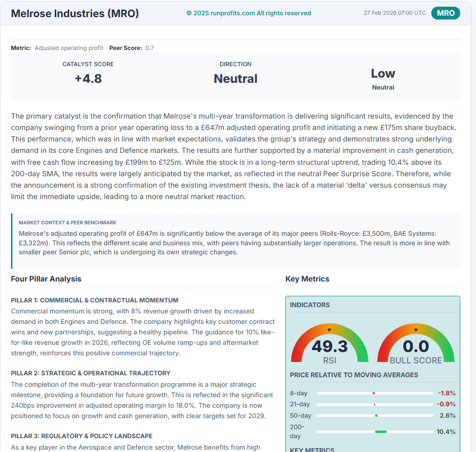Click the 27 Feb 2026 07:00 UTC timestamp
The width and height of the screenshot is (476, 452).
(x=395, y=13)
